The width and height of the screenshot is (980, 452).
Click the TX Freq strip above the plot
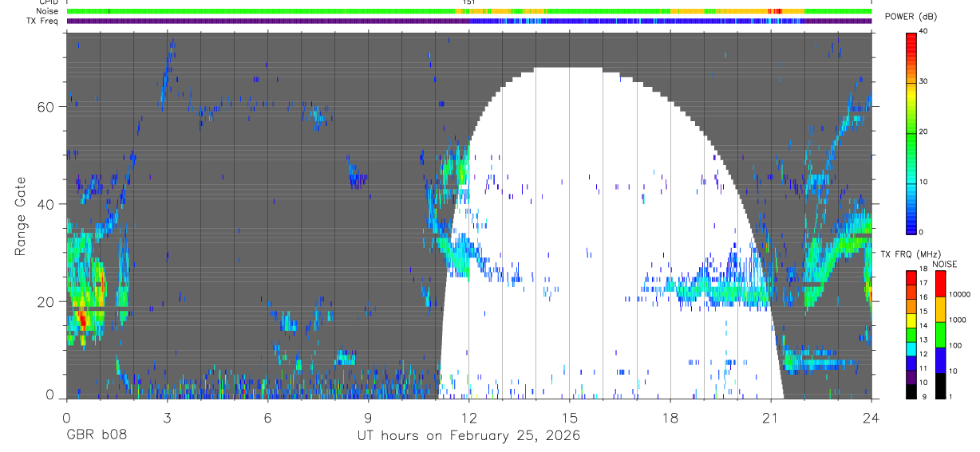468,21
